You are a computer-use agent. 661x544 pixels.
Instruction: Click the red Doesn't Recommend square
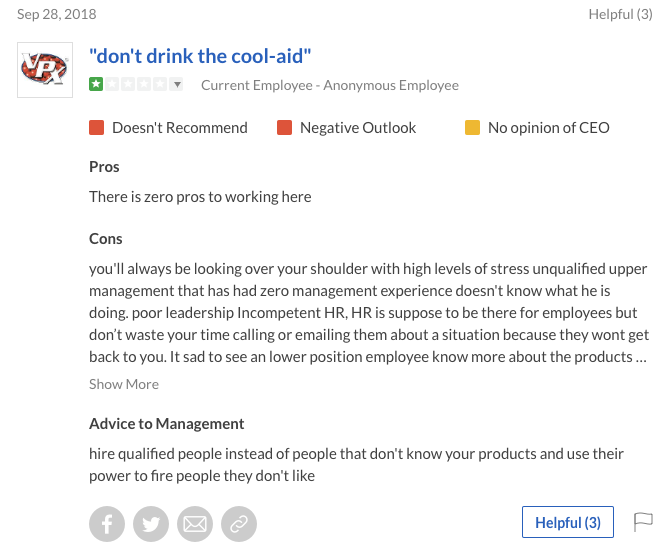pos(97,127)
